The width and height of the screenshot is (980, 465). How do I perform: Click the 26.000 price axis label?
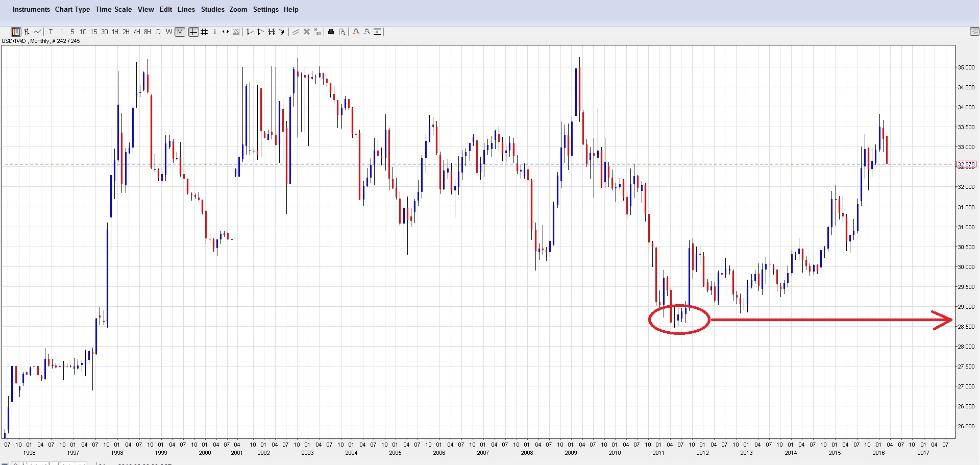(x=966, y=426)
